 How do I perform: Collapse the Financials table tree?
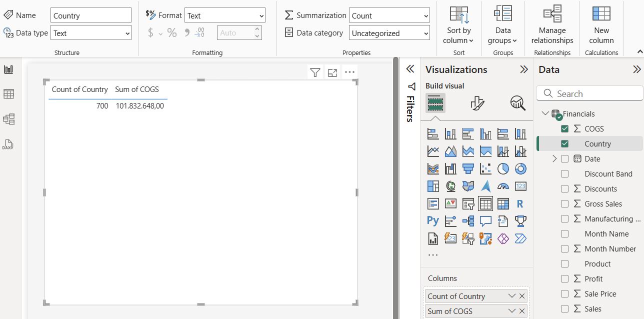click(x=545, y=113)
